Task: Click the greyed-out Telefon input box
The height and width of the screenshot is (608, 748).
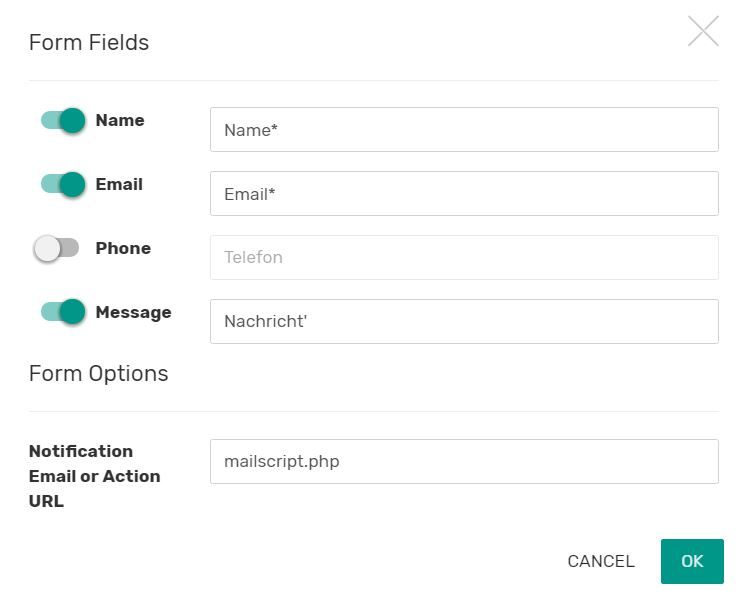Action: click(464, 257)
